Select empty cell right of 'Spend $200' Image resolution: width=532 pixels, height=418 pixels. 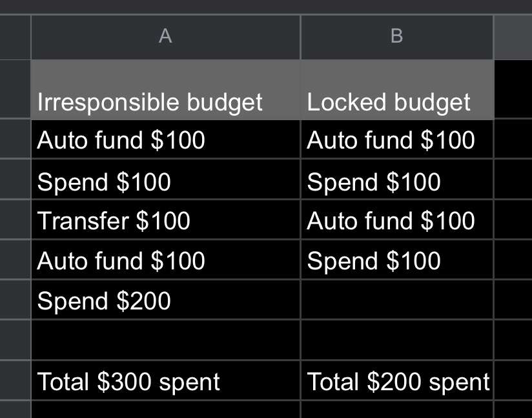tap(397, 300)
